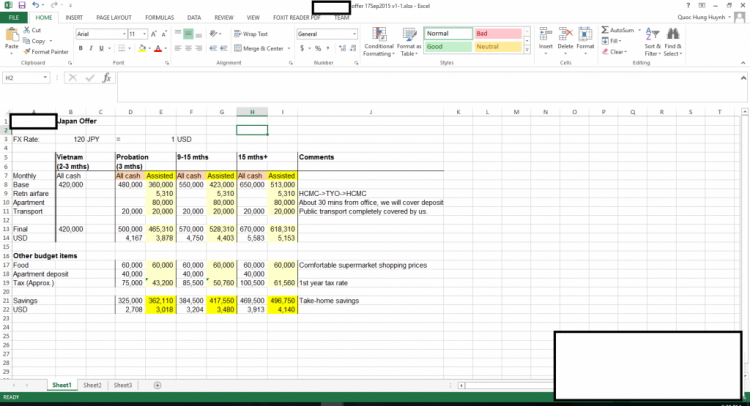The width and height of the screenshot is (750, 406).
Task: Click the Insert cells icon
Action: 545,35
